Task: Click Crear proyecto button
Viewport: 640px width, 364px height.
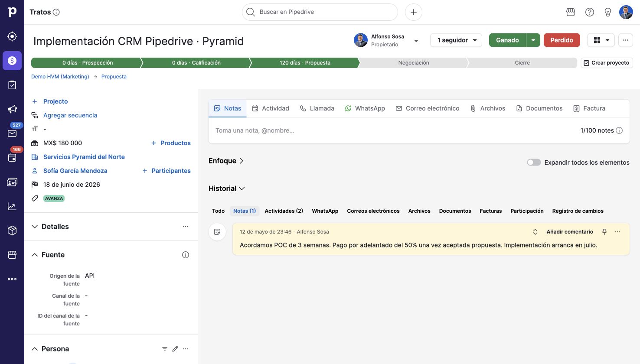Action: [607, 63]
